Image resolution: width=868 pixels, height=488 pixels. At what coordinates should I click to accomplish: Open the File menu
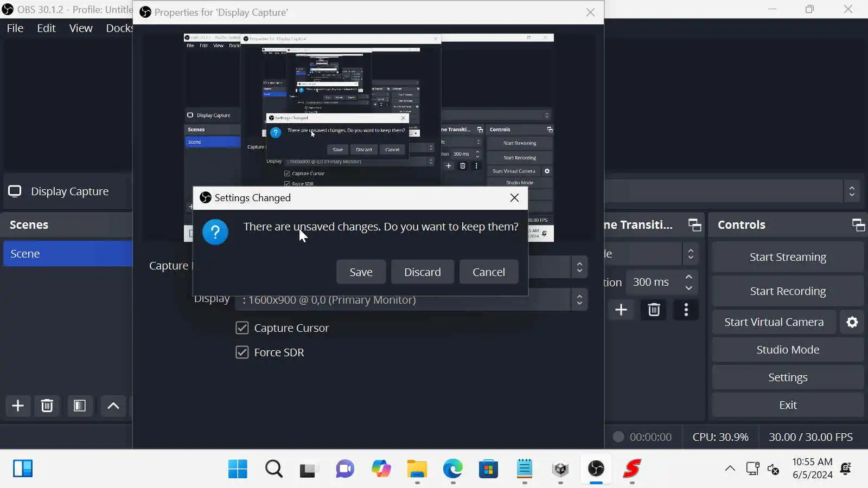coord(15,28)
